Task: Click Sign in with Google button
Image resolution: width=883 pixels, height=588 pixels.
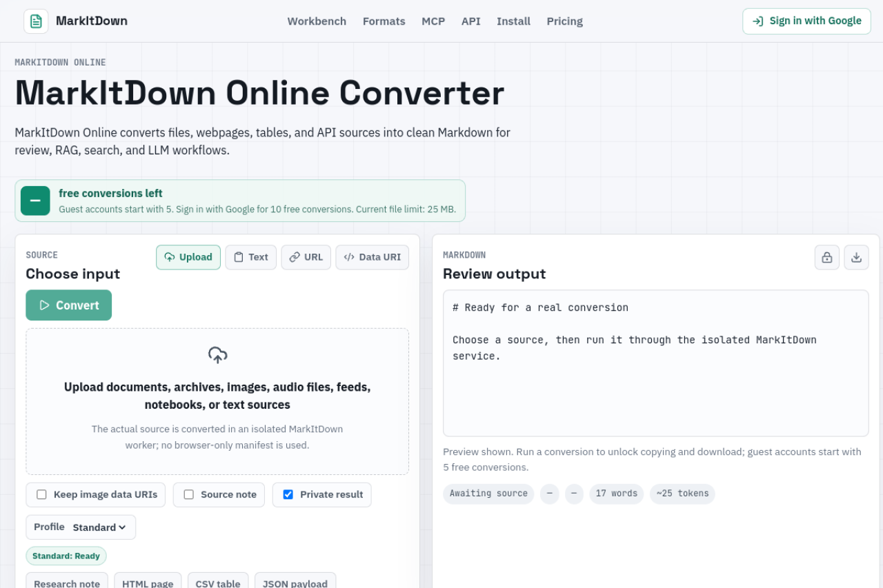Action: point(806,21)
